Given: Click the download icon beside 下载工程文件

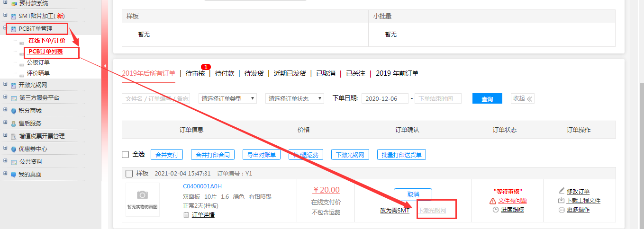Looking at the screenshot, I should coord(562,200).
